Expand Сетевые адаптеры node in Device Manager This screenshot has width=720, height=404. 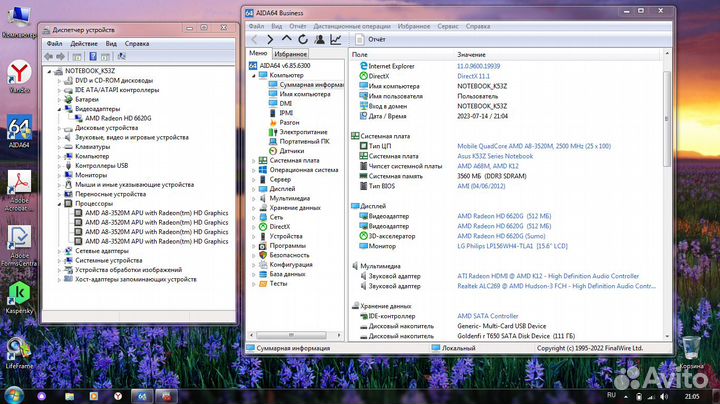[59, 251]
